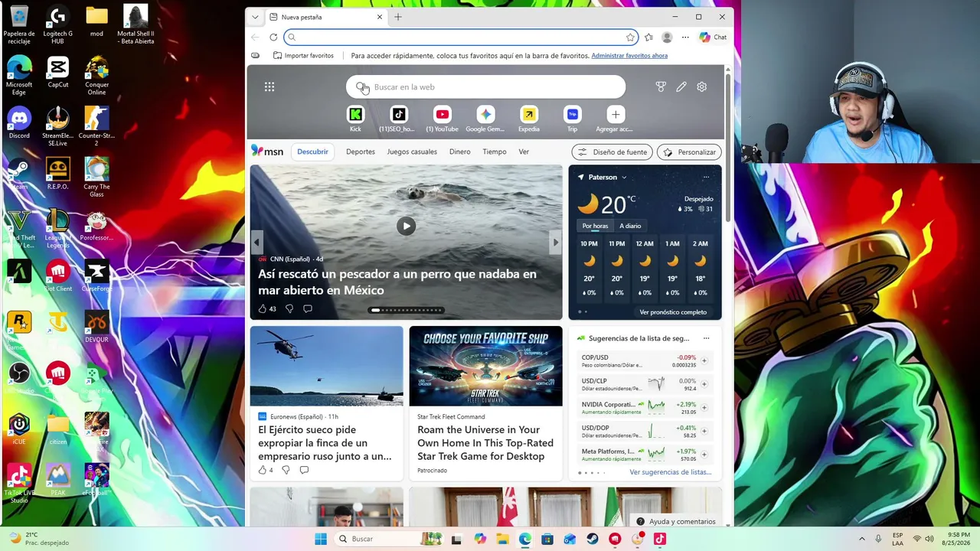Open the Euronews helicopter article thumbnail

(326, 366)
